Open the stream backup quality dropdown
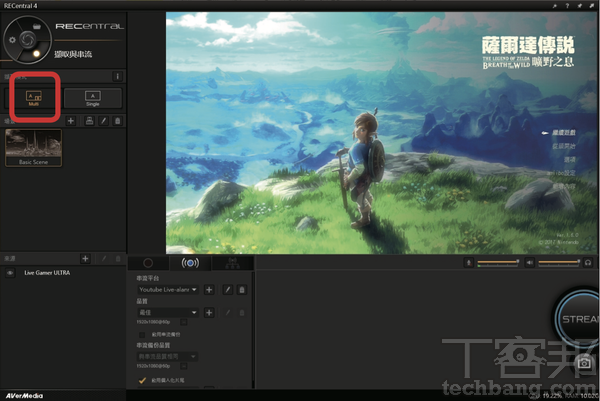The image size is (600, 401). point(168,356)
